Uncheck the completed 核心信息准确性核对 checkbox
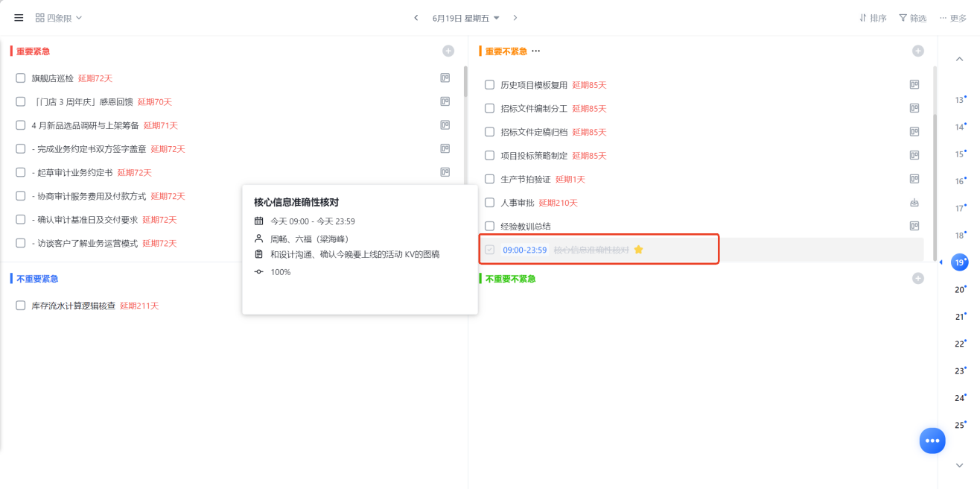This screenshot has width=980, height=489. tap(490, 250)
